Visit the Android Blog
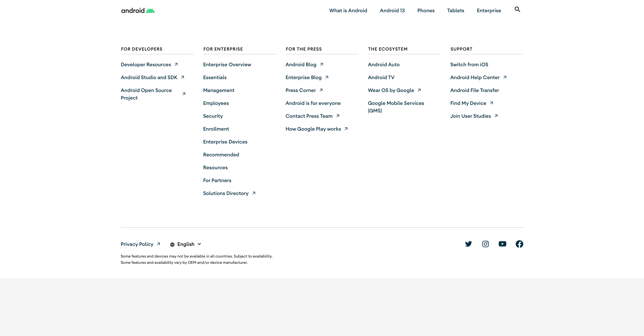 tap(305, 64)
